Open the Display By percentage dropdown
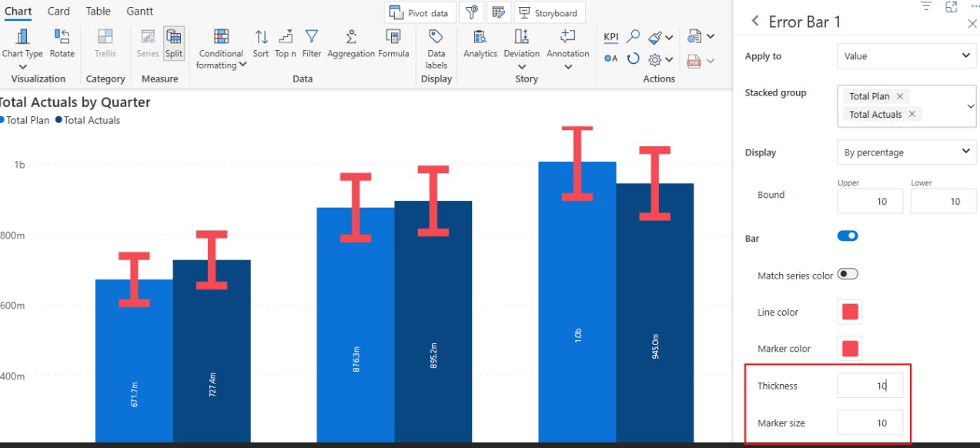 pyautogui.click(x=906, y=152)
